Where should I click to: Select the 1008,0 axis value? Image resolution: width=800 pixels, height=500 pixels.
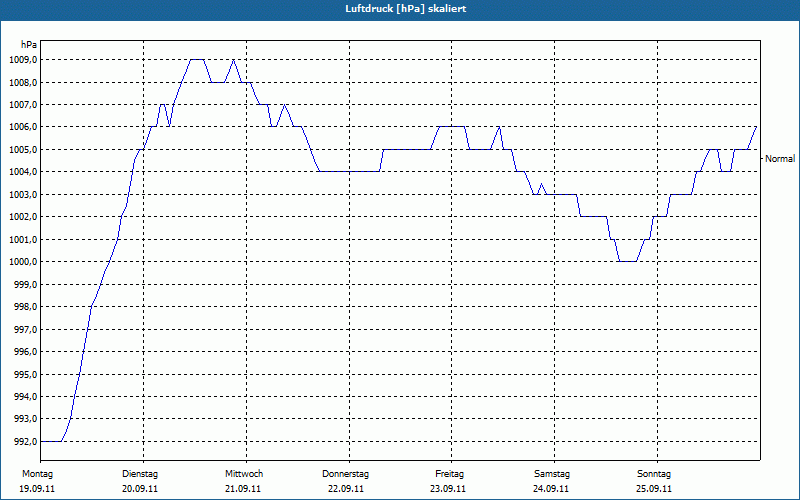[23, 82]
